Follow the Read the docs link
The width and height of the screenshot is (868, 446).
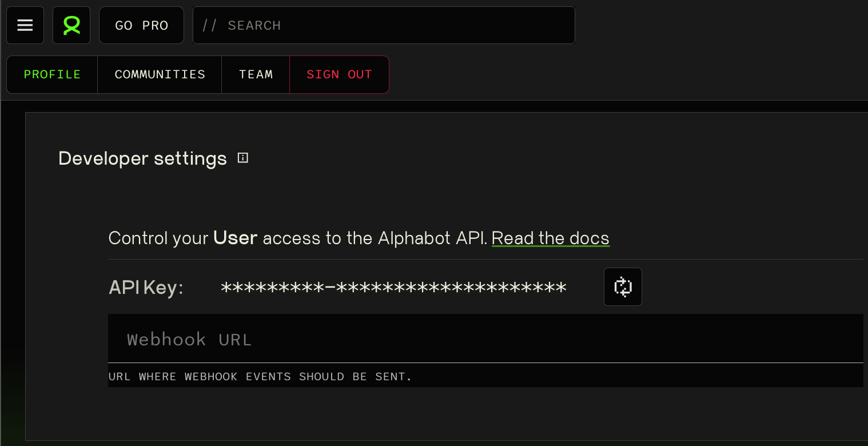tap(551, 238)
